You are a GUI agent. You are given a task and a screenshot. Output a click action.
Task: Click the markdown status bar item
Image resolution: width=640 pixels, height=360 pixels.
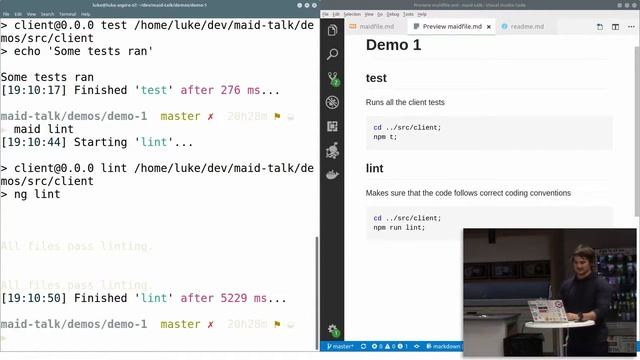(443, 346)
